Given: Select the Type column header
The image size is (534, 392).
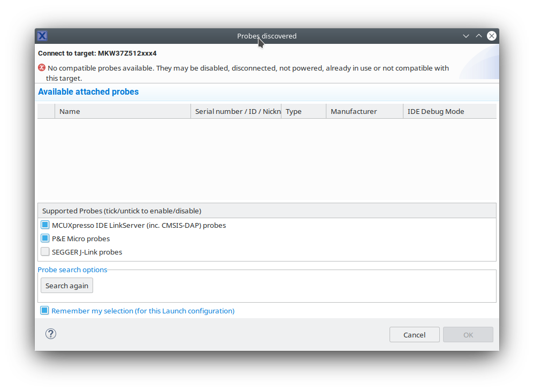Looking at the screenshot, I should pos(303,111).
